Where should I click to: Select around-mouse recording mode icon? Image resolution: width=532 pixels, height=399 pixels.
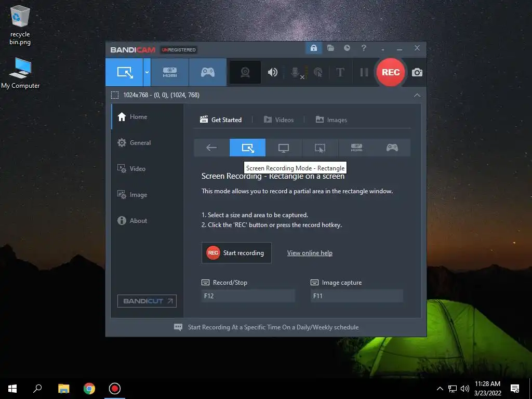point(320,148)
